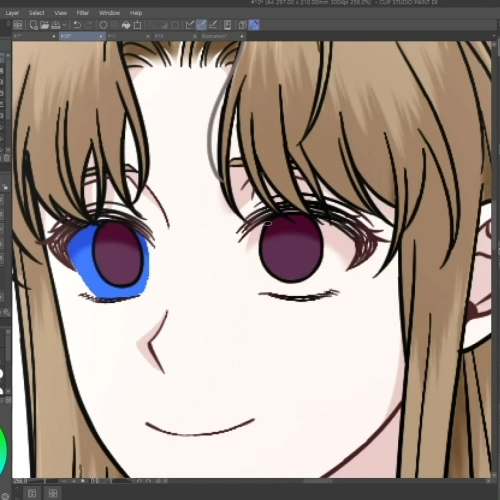
Task: Click the Clip Studio Assets icon
Action: pos(228,25)
